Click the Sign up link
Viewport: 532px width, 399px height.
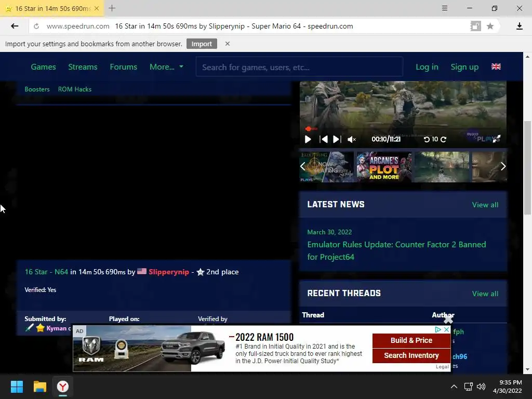point(464,67)
